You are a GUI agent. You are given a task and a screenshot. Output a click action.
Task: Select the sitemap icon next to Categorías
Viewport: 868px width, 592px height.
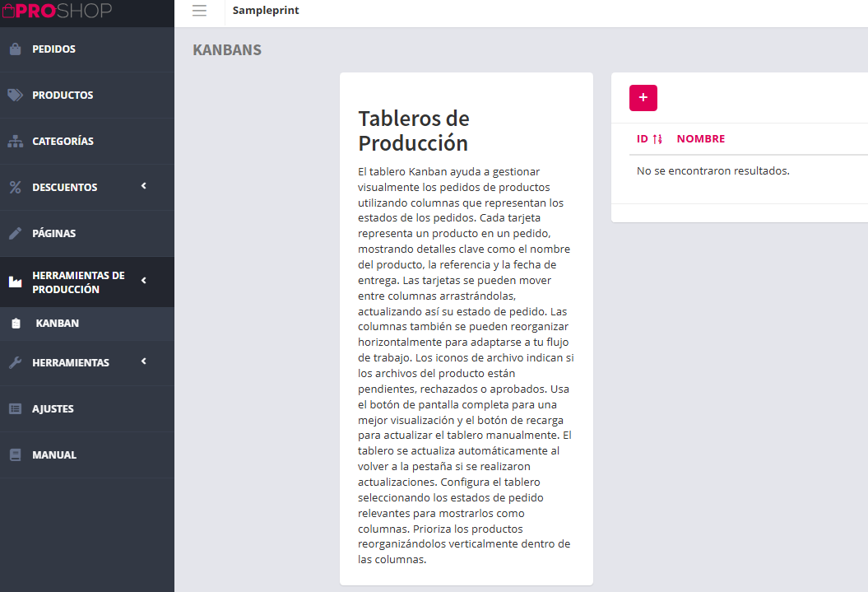(15, 142)
